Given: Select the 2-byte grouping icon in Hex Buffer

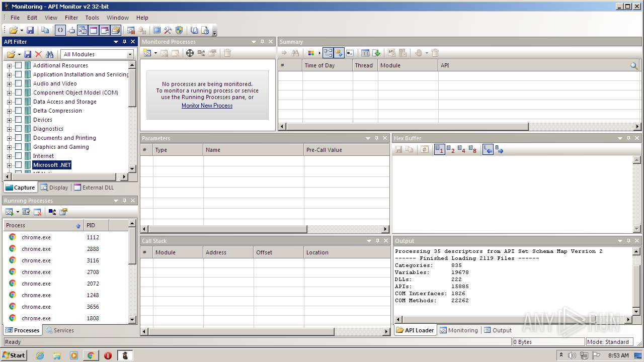Looking at the screenshot, I should [450, 149].
